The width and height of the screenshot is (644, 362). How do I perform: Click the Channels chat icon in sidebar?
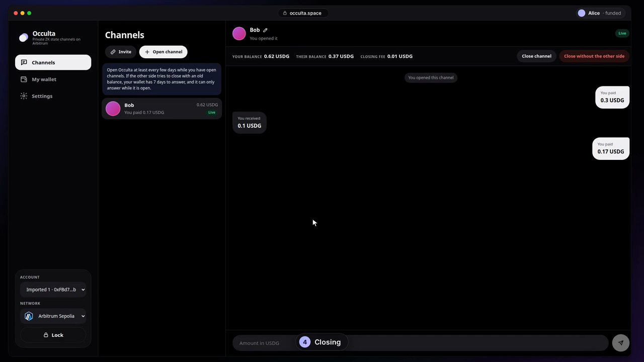tap(24, 62)
